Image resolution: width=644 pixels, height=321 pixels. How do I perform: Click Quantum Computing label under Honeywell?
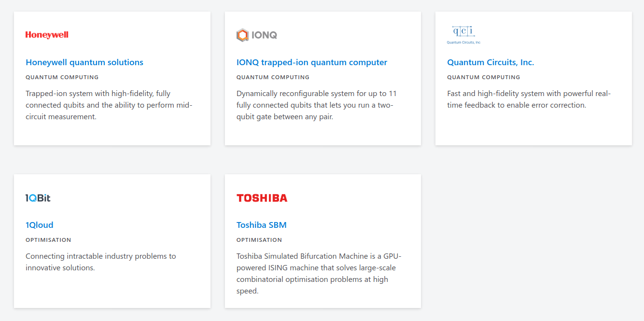62,77
